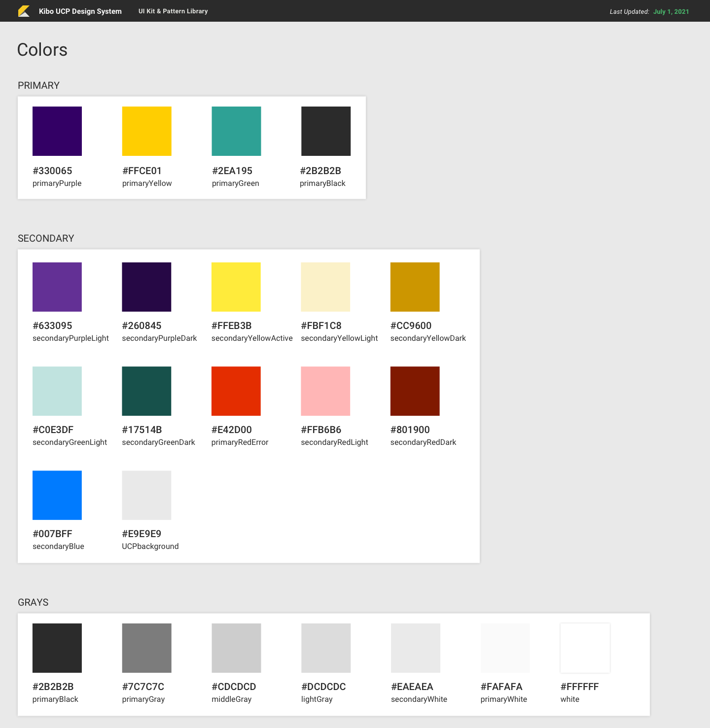Select the middleGray #CDCDCD swatch
This screenshot has width=710, height=728.
(x=236, y=648)
